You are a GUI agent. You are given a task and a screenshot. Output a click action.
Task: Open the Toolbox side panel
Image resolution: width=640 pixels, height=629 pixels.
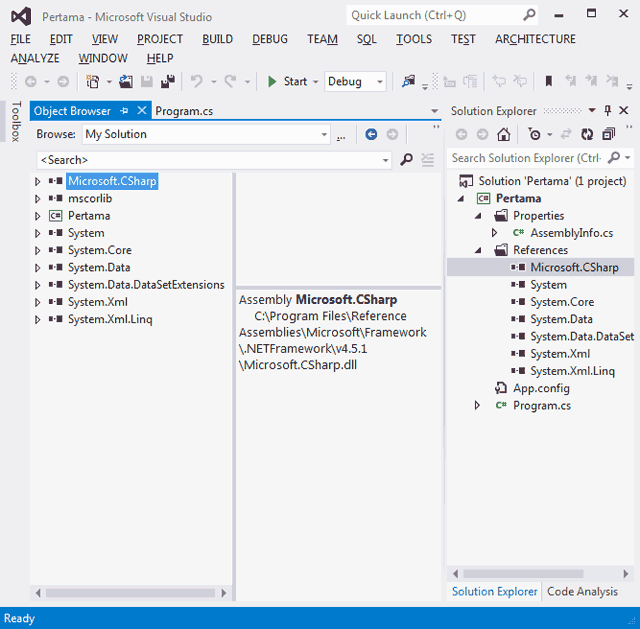tap(16, 122)
